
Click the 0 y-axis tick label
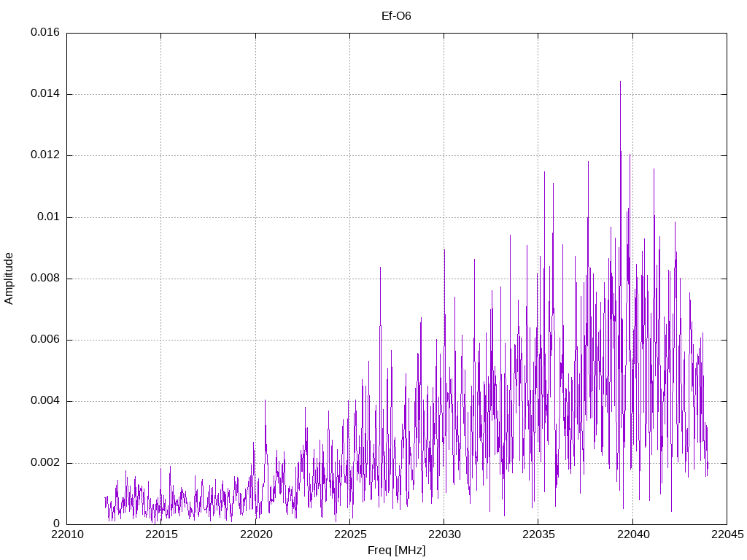click(57, 524)
